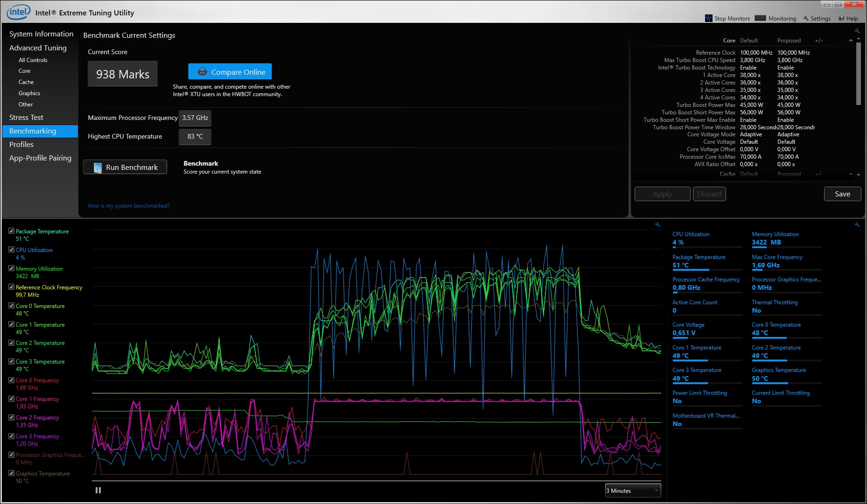Select Other tuning page
The image size is (867, 504).
26,105
